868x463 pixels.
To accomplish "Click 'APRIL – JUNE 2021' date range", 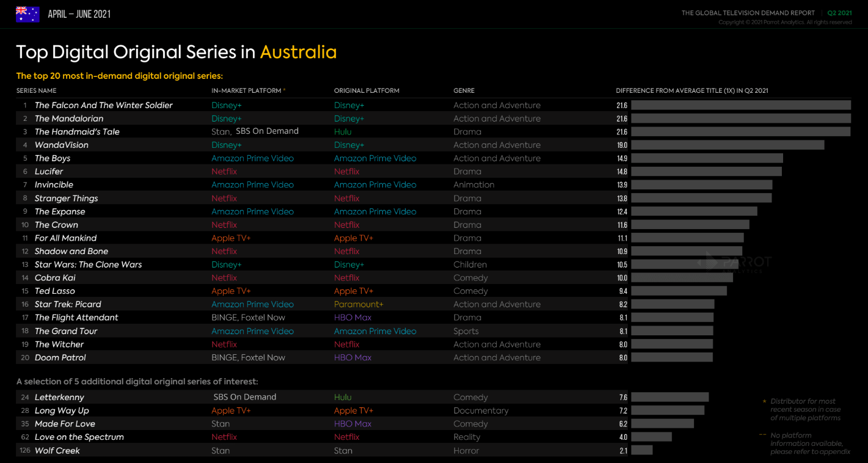I will point(79,14).
